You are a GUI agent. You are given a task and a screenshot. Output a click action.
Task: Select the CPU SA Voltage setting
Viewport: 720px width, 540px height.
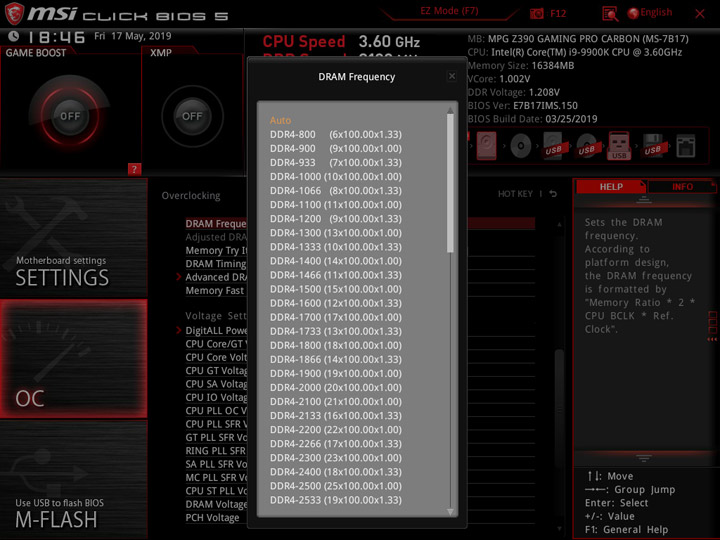(x=216, y=384)
